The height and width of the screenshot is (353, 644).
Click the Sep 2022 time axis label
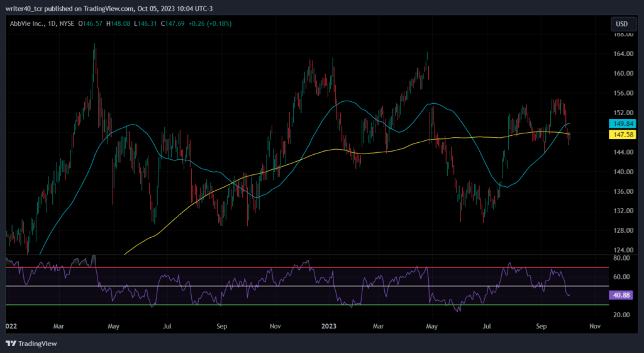click(221, 327)
